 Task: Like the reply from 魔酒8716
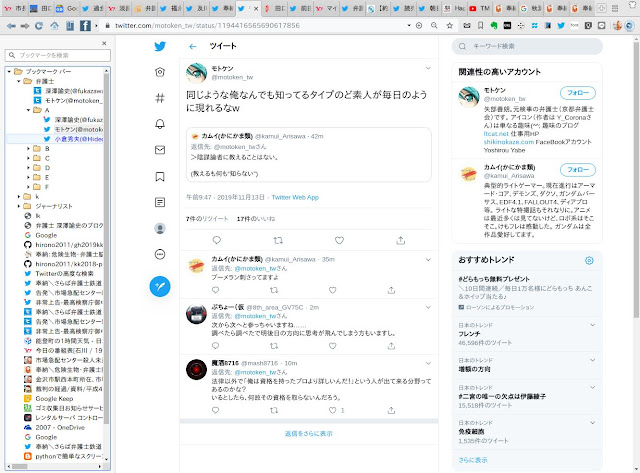tap(333, 410)
